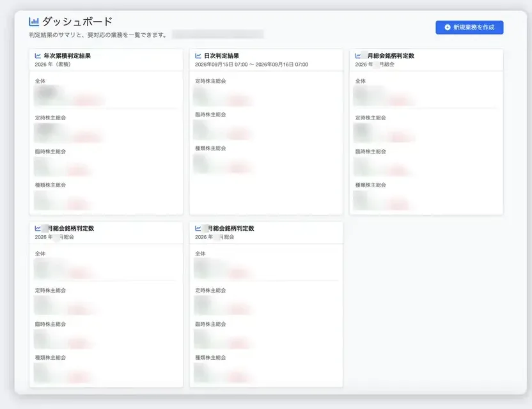Select 定時株主総会 in 年次累積判定結果 card

click(x=51, y=118)
